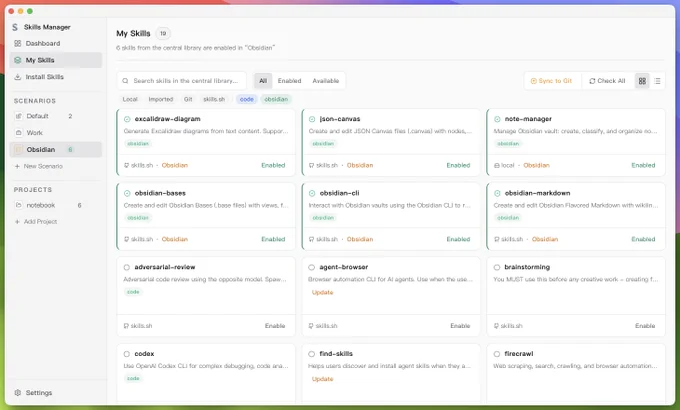
Task: Toggle excalidraw-diagram enabled check icon
Action: point(127,119)
